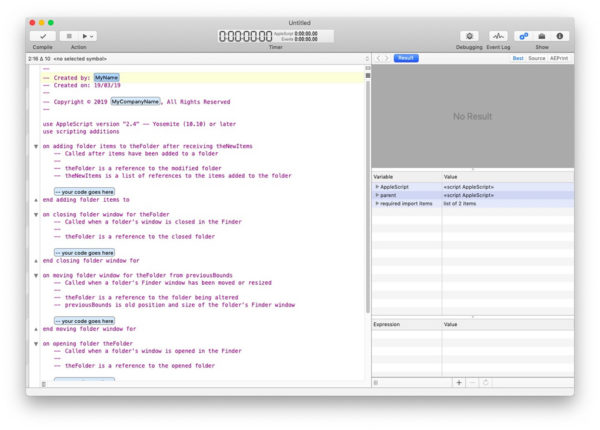The image size is (600, 430).
Task: Open the run options arrow next to play
Action: [x=92, y=37]
